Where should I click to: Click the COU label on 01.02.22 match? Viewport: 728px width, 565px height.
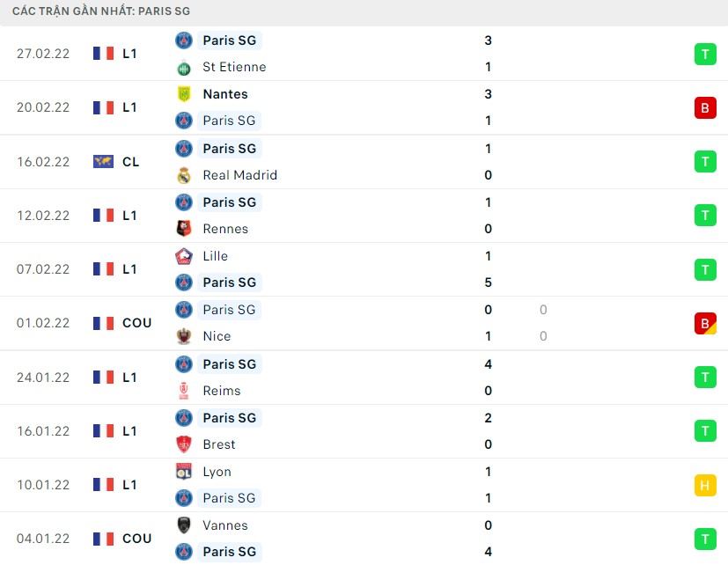pos(137,323)
